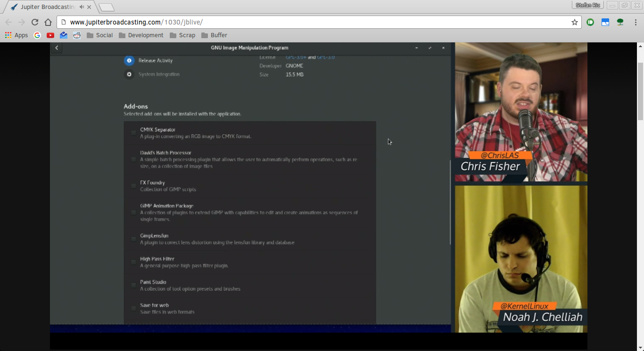Image resolution: width=644 pixels, height=351 pixels.
Task: Open the Inbox mail bookmark icon
Action: click(64, 35)
